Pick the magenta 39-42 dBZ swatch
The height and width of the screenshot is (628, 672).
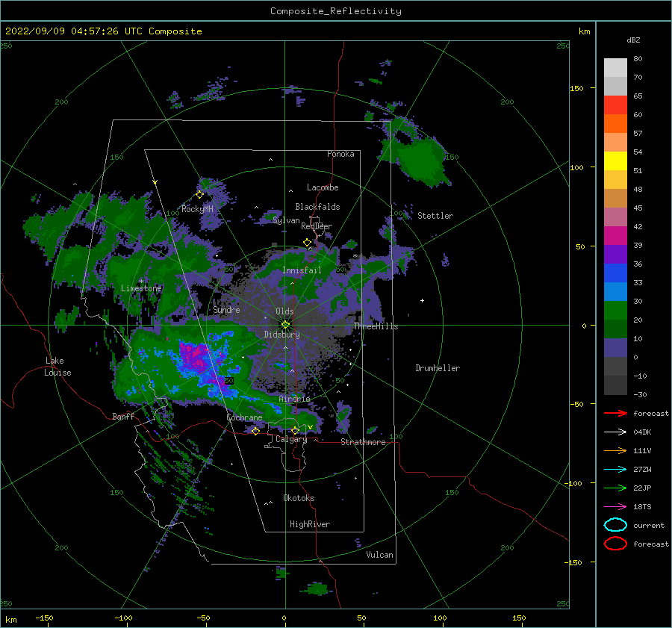pos(615,236)
